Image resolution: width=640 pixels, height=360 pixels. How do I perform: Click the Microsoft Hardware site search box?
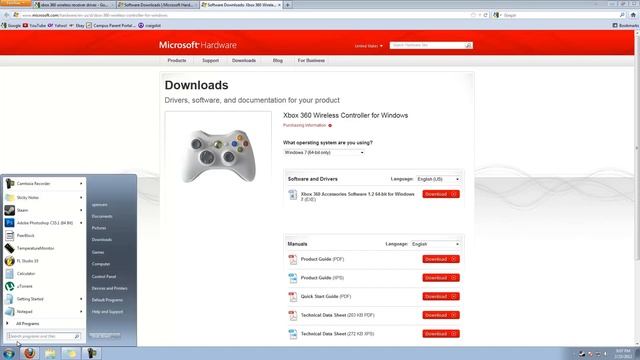point(427,45)
